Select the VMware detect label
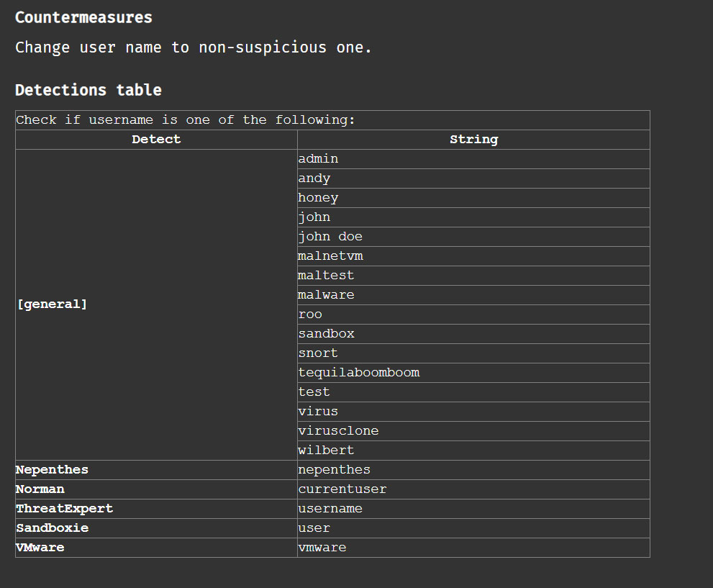Screen dimensions: 713x588 click(40, 548)
